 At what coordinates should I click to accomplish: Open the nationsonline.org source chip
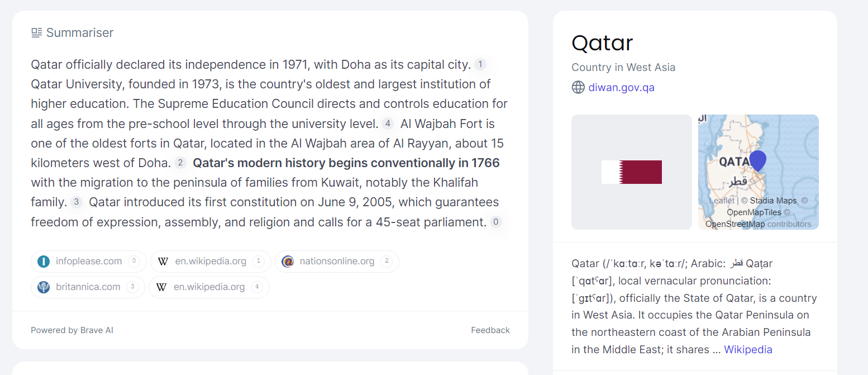(x=337, y=261)
